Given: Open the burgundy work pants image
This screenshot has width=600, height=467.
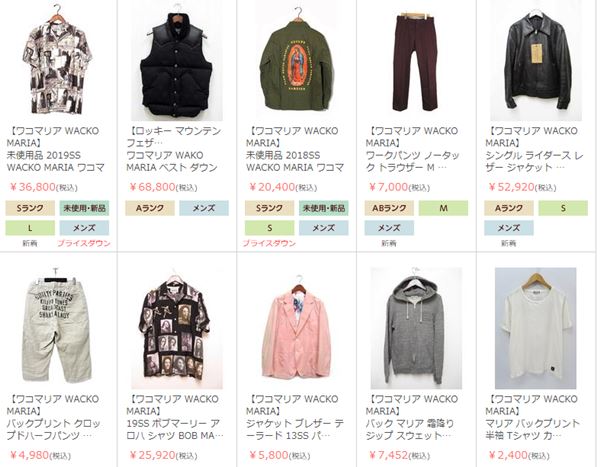Looking at the screenshot, I should (x=416, y=61).
